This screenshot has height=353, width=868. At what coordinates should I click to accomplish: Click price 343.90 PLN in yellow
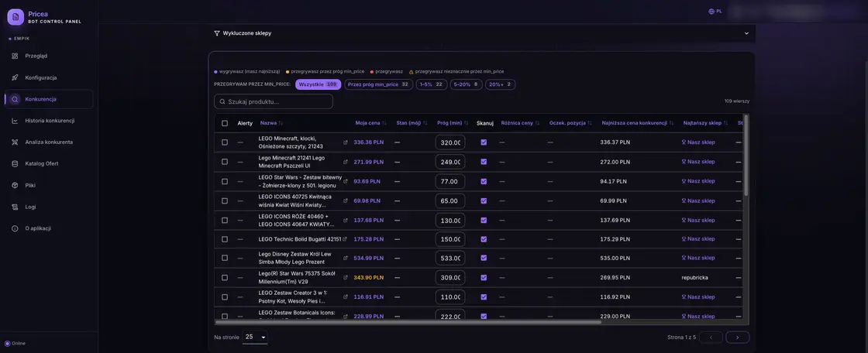tap(369, 278)
